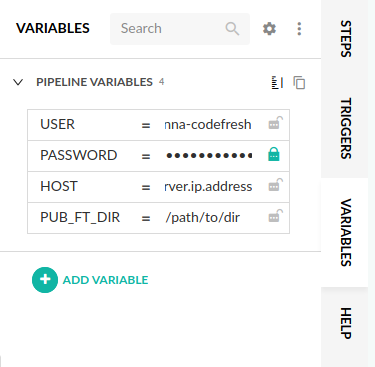Edit the /path/to/dir value field
375x367 pixels.
coord(208,218)
